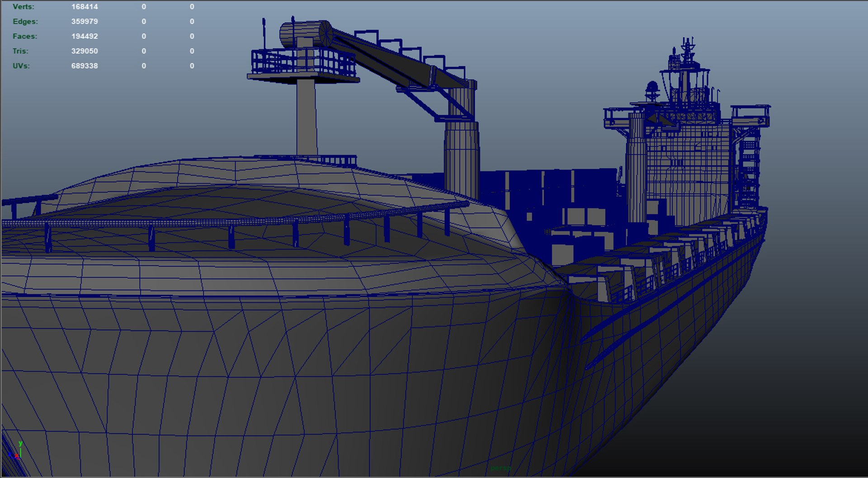The width and height of the screenshot is (868, 478).
Task: Click the XYZ axis orientation gizmo
Action: 16,450
